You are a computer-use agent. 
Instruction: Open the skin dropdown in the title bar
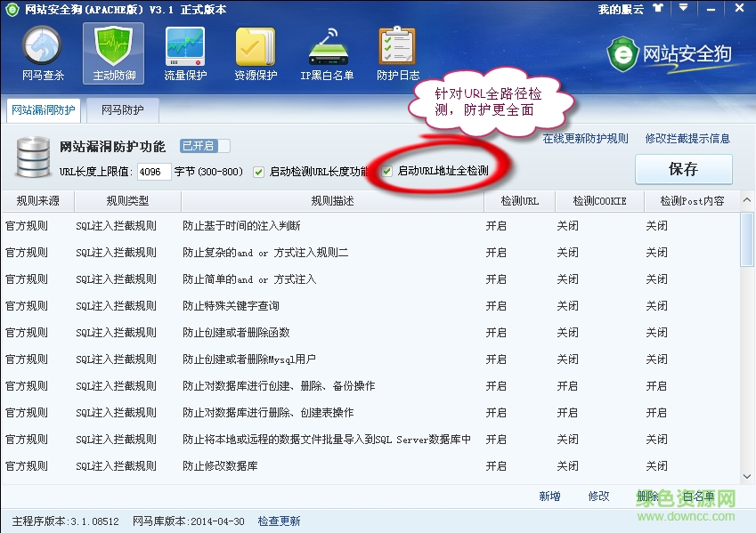682,10
